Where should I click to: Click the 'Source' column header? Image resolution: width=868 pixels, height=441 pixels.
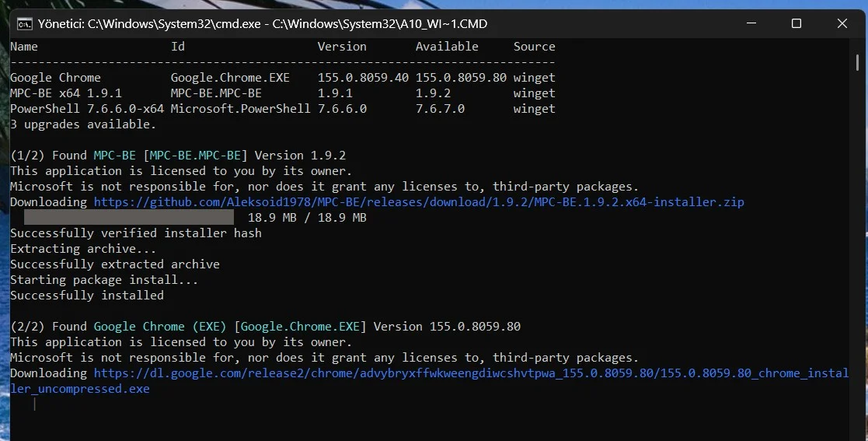(x=534, y=47)
